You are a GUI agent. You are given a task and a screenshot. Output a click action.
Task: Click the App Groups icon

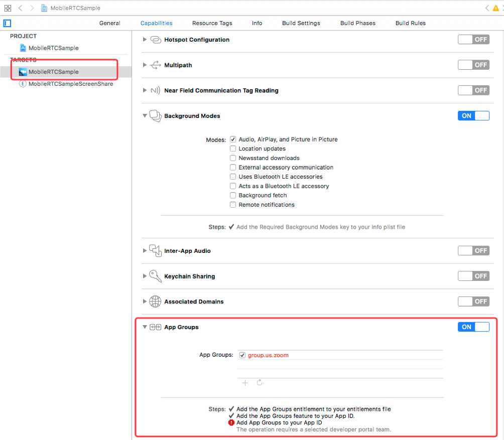pos(156,327)
